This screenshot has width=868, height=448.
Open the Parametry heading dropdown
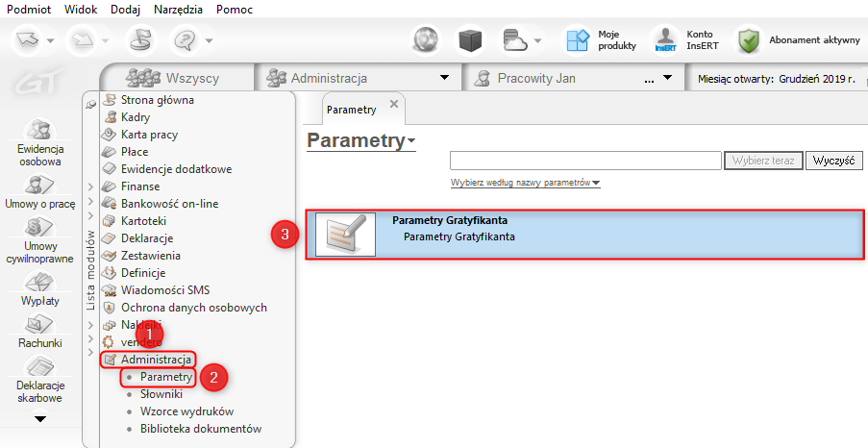(x=412, y=142)
